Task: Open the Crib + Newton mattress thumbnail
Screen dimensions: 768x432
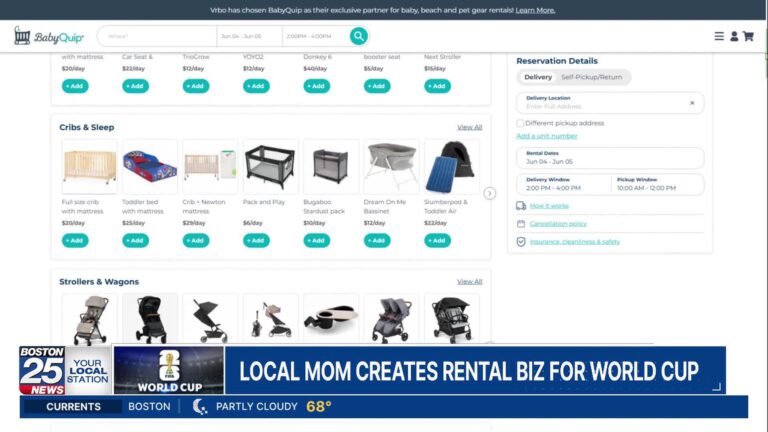Action: point(210,167)
